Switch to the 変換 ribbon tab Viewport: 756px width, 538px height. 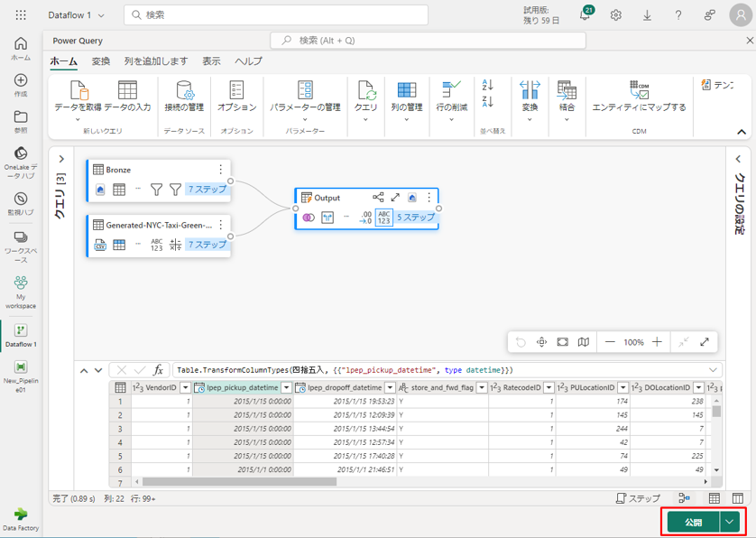(x=100, y=61)
